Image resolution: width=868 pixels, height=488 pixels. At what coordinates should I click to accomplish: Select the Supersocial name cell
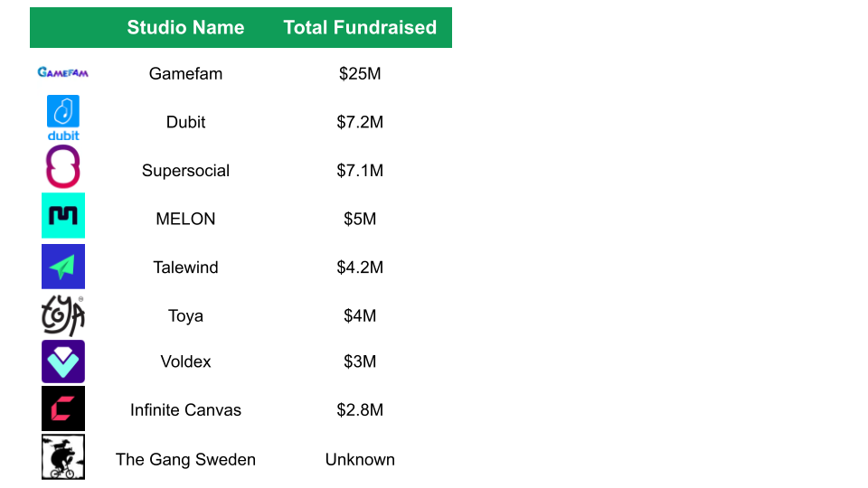coord(185,171)
